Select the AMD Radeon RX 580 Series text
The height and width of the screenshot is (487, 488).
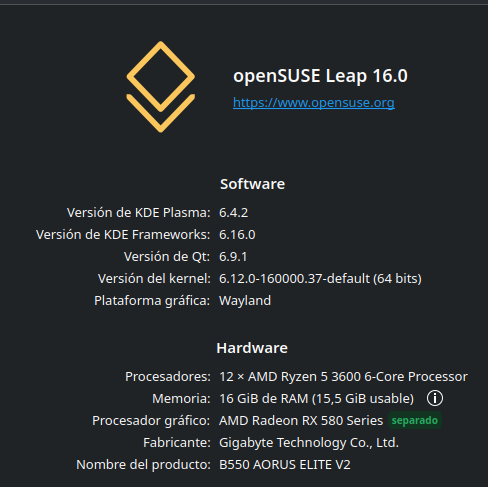point(301,421)
